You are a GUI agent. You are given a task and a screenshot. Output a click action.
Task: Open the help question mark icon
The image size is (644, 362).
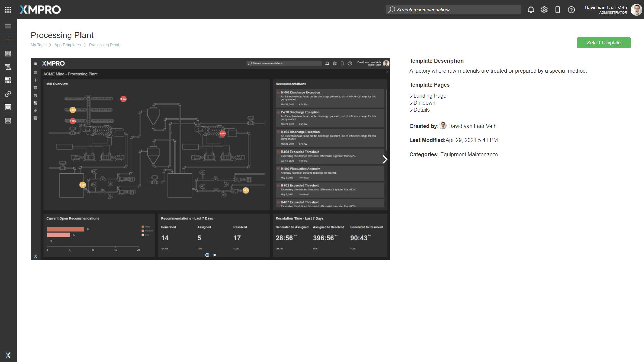tap(571, 10)
